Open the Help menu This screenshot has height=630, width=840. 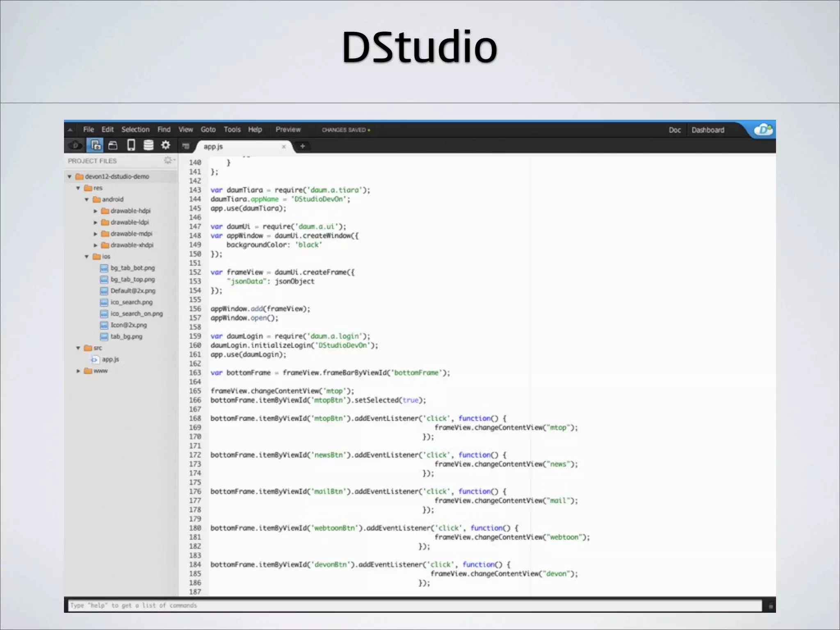[x=255, y=130]
